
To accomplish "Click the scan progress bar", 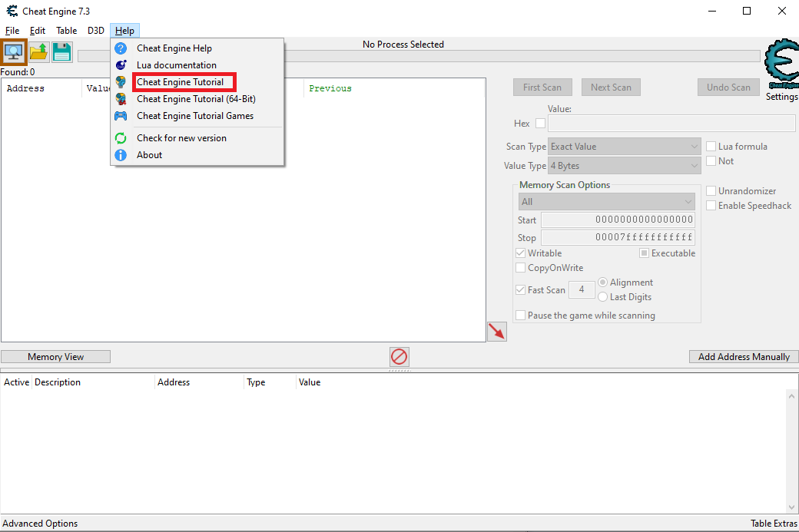I will [x=522, y=56].
